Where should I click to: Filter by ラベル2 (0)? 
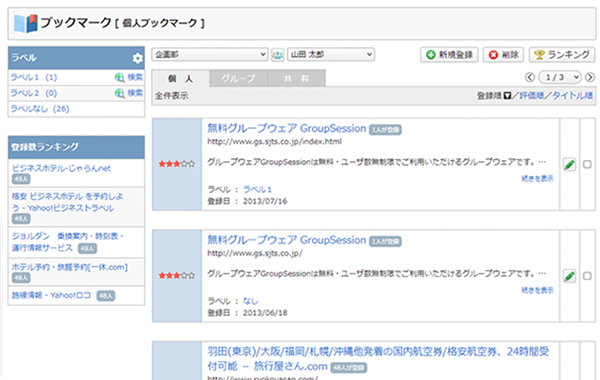(34, 93)
